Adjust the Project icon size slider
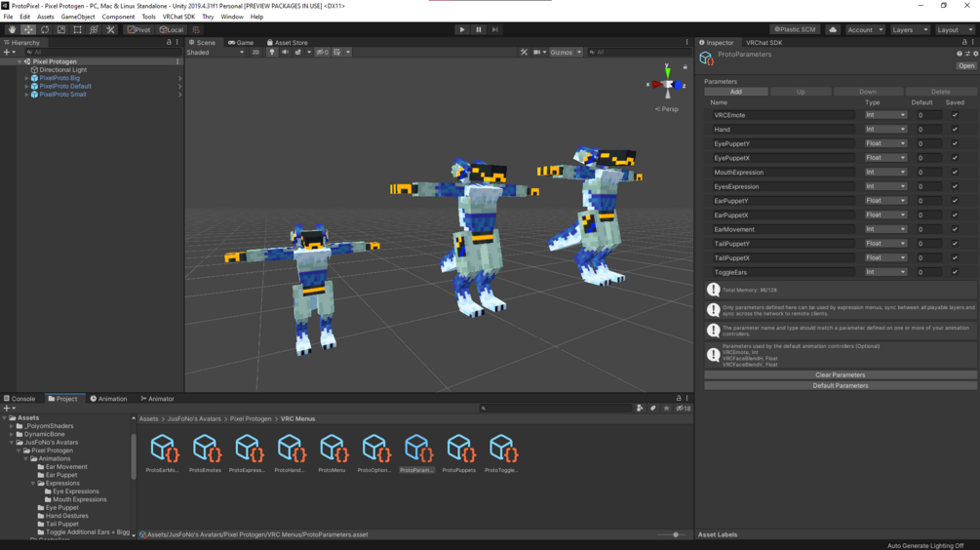980x550 pixels. pos(671,535)
